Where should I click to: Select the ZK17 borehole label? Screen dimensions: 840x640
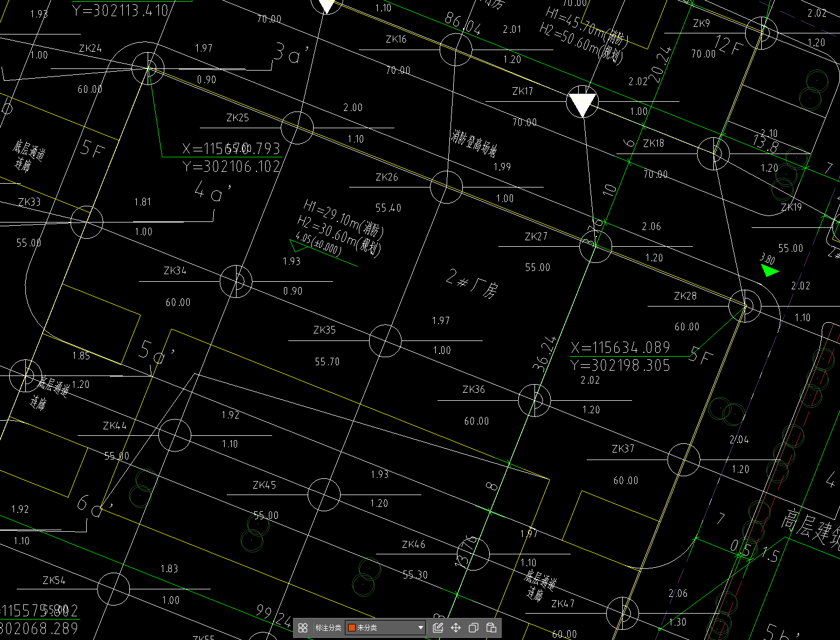(523, 91)
